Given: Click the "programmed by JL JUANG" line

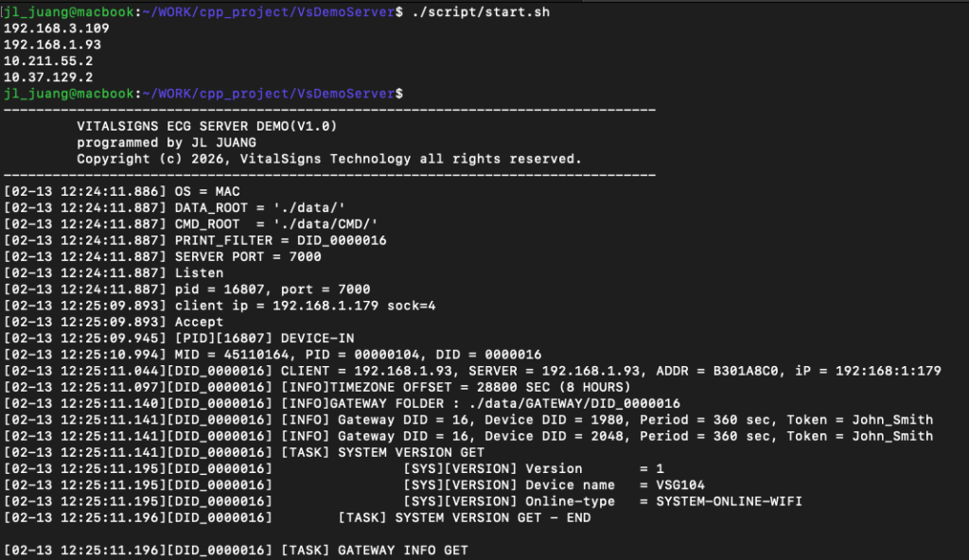Looking at the screenshot, I should [167, 142].
